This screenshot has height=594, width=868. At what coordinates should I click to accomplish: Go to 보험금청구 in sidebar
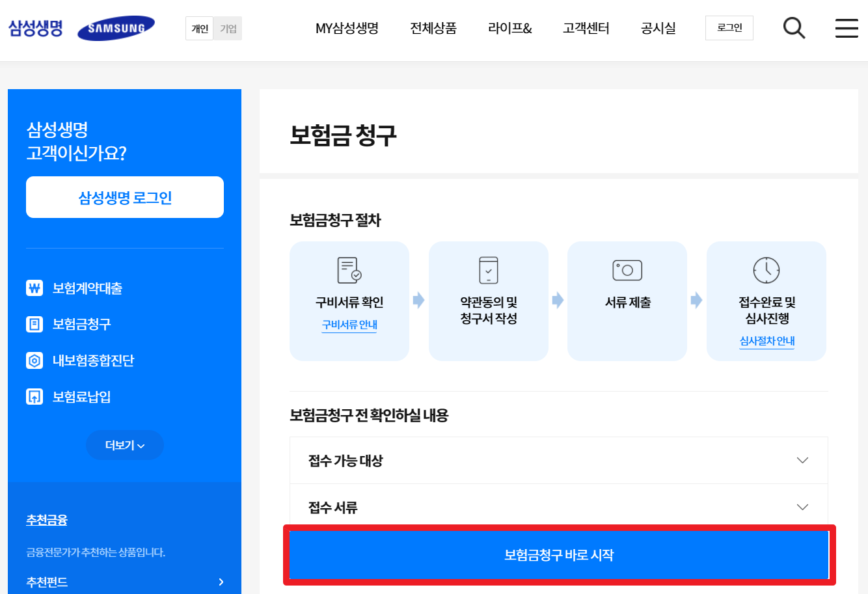[x=81, y=324]
